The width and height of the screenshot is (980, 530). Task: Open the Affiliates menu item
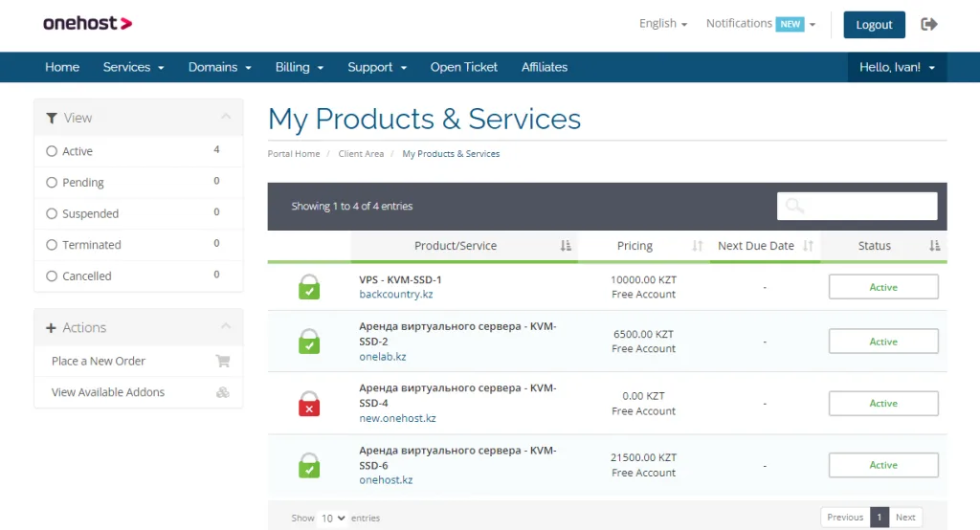tap(545, 67)
